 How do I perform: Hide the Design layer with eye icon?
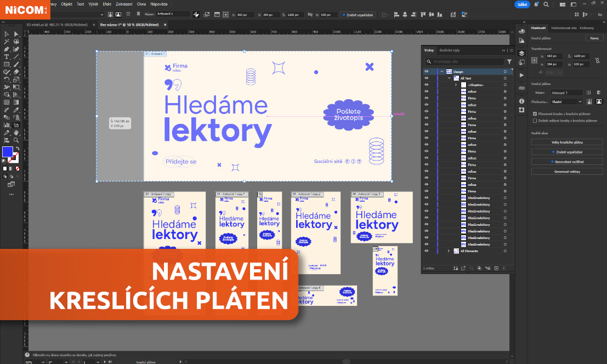point(427,72)
